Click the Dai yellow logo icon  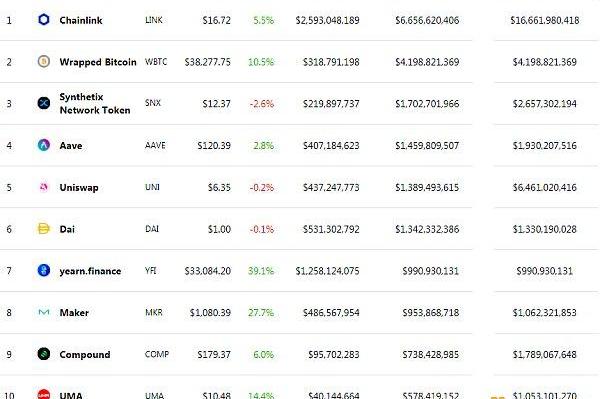tap(44, 228)
